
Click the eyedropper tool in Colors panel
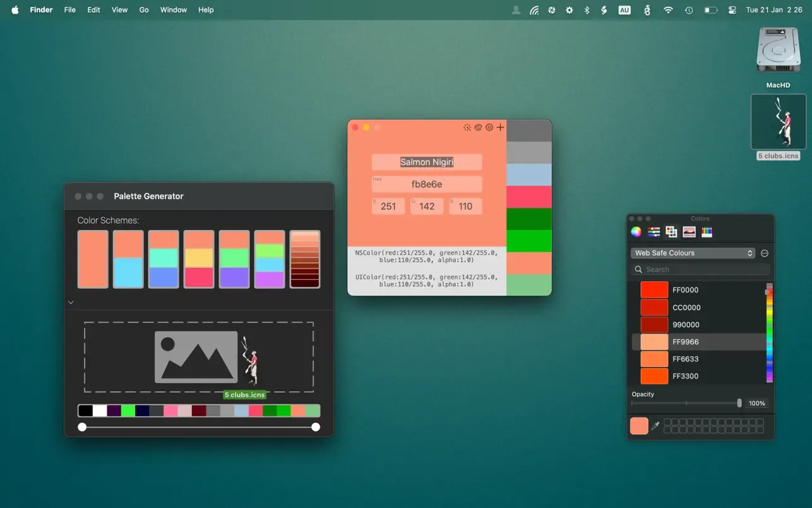pos(655,426)
